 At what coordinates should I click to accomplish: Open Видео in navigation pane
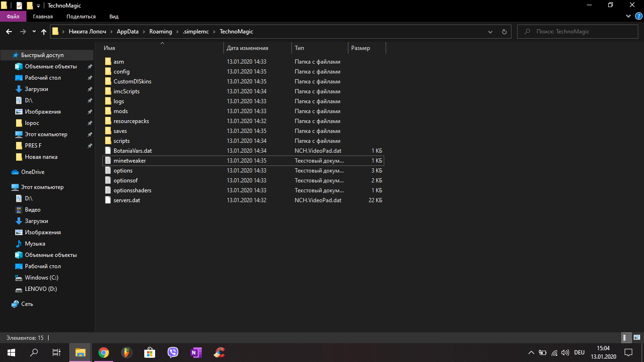[x=33, y=210]
